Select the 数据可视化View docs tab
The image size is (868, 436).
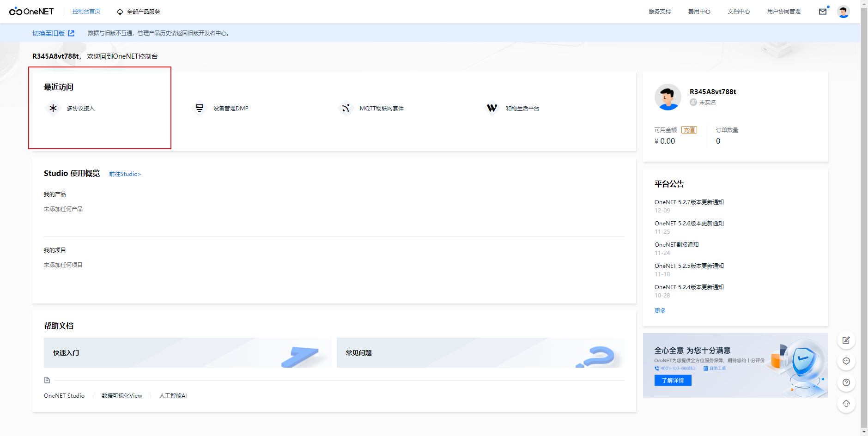pyautogui.click(x=122, y=396)
